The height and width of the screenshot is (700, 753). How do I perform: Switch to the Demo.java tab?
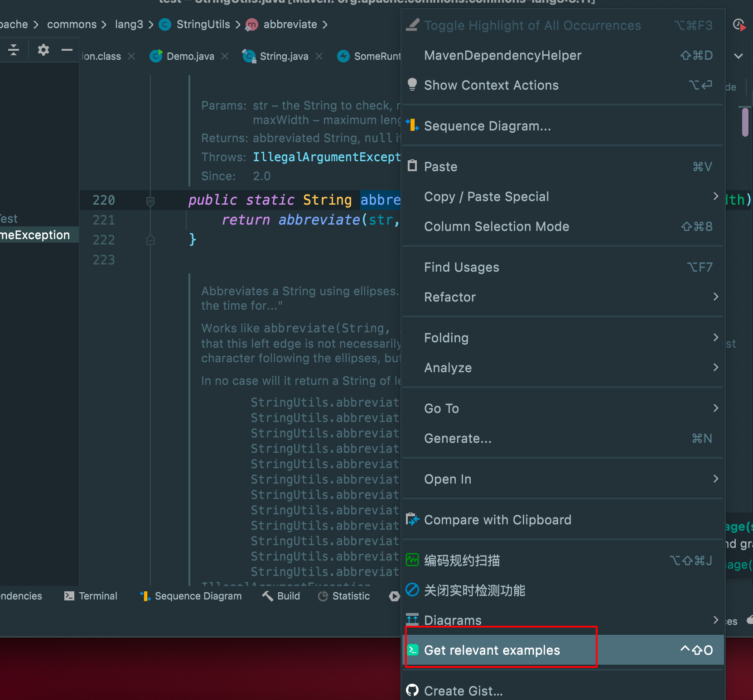[x=190, y=56]
